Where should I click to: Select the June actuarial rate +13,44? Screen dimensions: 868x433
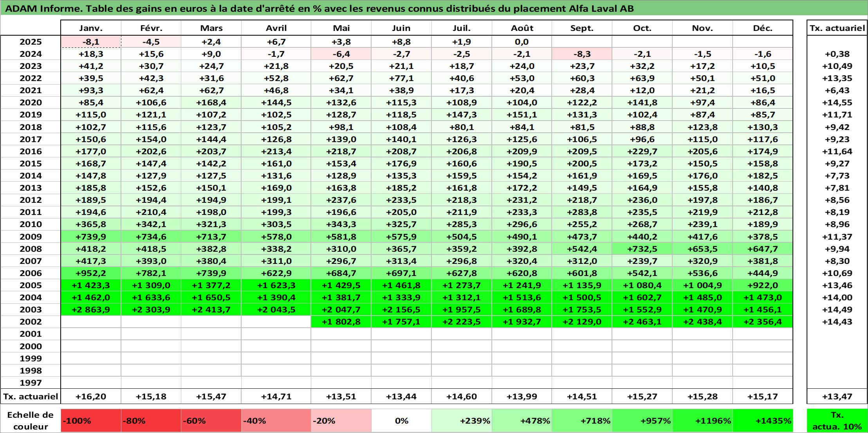point(401,397)
